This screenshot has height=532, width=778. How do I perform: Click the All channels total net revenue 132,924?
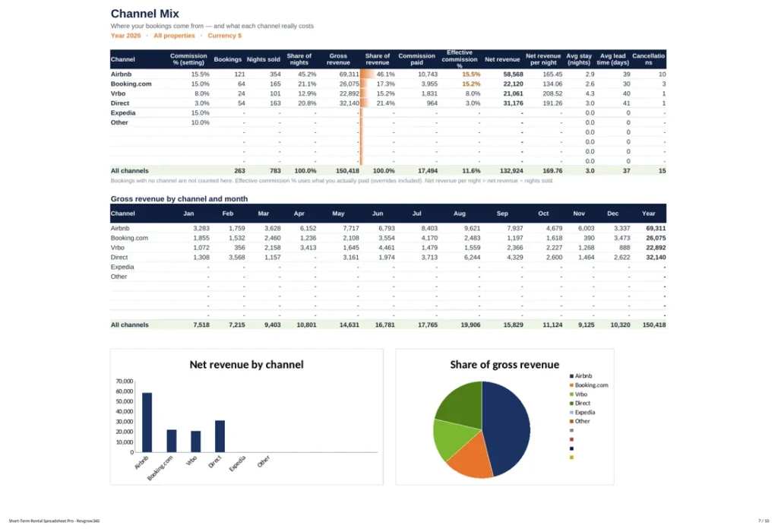(511, 171)
